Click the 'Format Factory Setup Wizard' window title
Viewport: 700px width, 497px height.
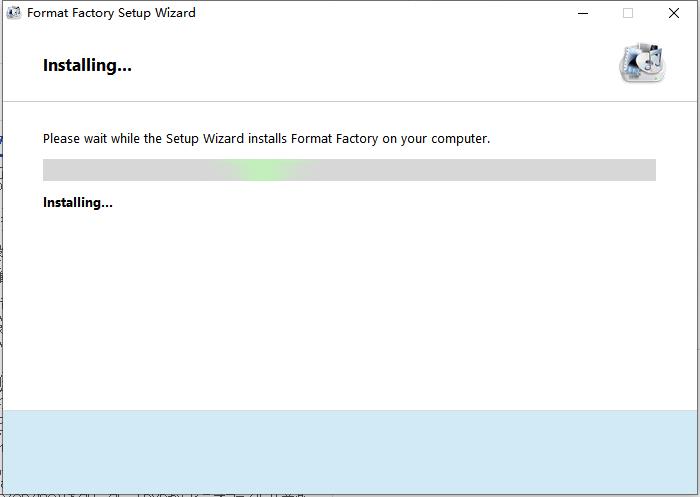(x=111, y=13)
